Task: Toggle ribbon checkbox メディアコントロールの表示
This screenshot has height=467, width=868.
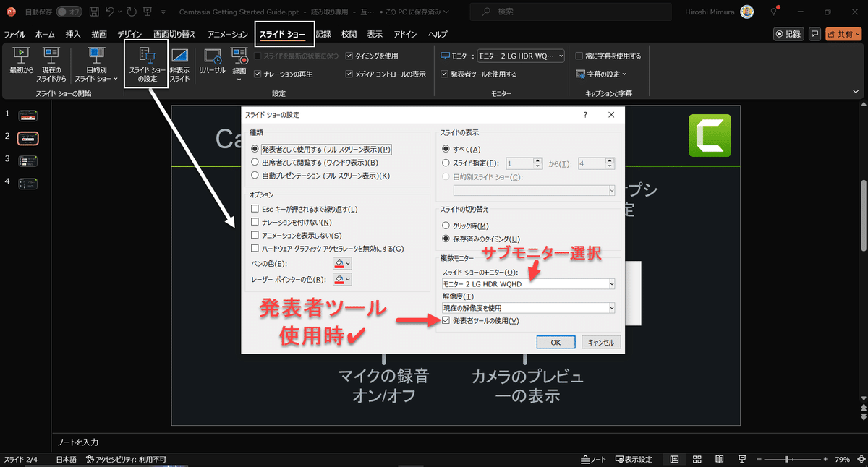Action: [x=349, y=74]
